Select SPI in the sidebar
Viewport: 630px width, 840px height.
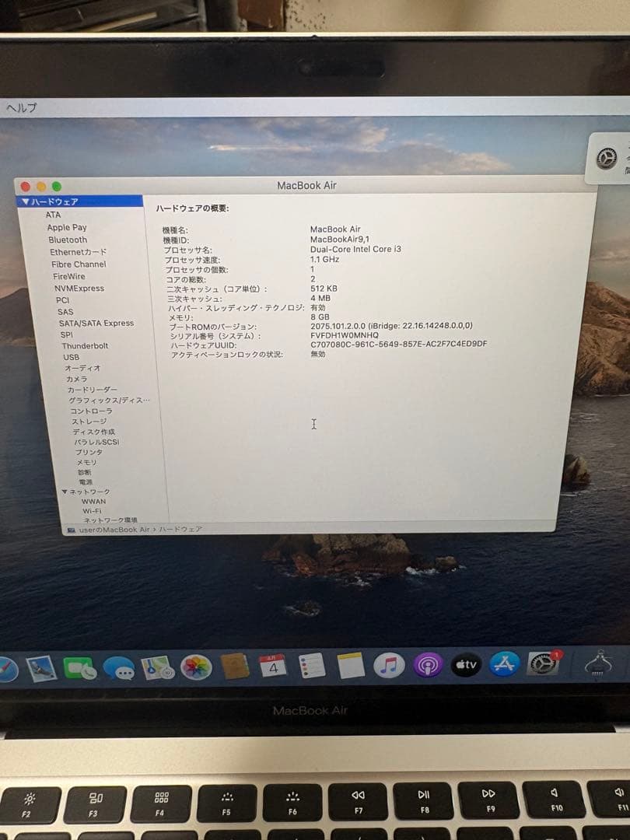point(66,334)
